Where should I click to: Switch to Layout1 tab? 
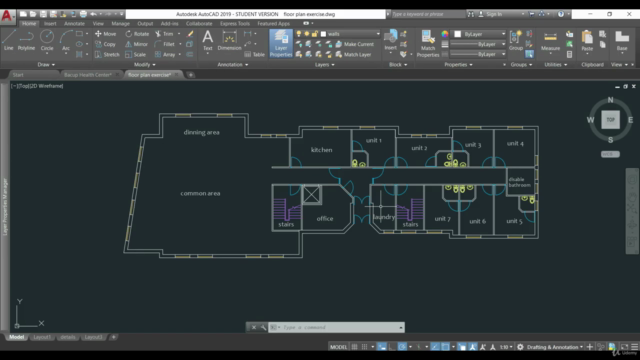coord(42,337)
